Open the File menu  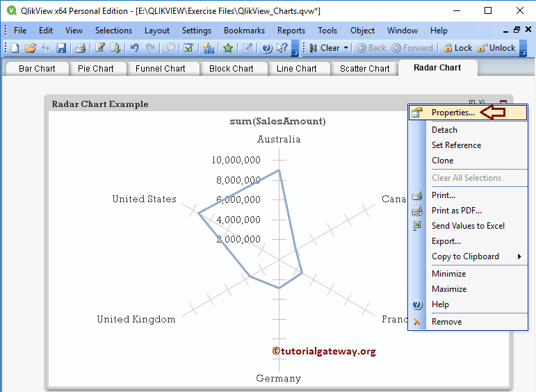point(20,31)
